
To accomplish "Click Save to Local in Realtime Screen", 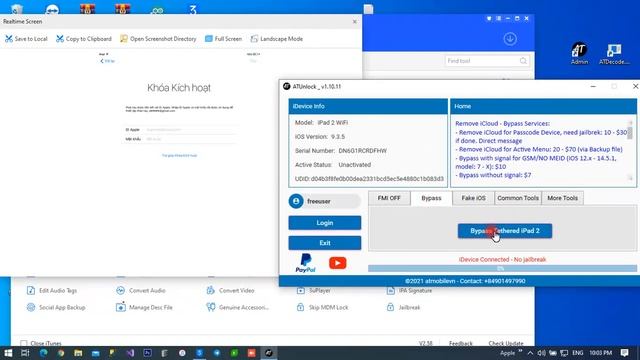I will click(x=26, y=39).
